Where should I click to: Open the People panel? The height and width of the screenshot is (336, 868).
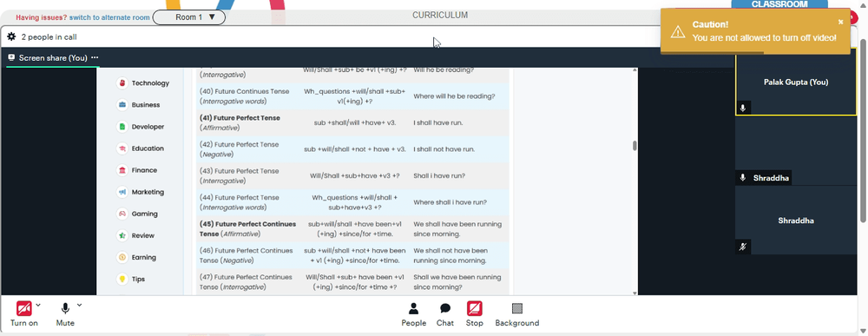(413, 313)
